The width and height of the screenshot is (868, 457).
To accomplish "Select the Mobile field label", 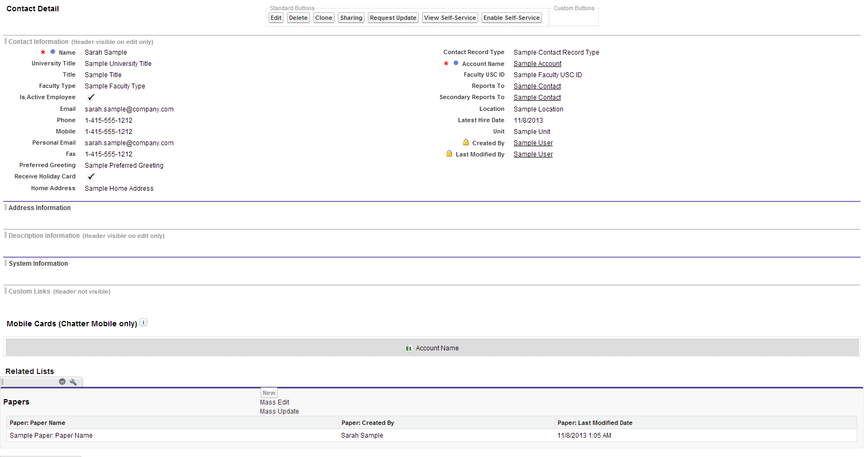I will click(x=65, y=131).
